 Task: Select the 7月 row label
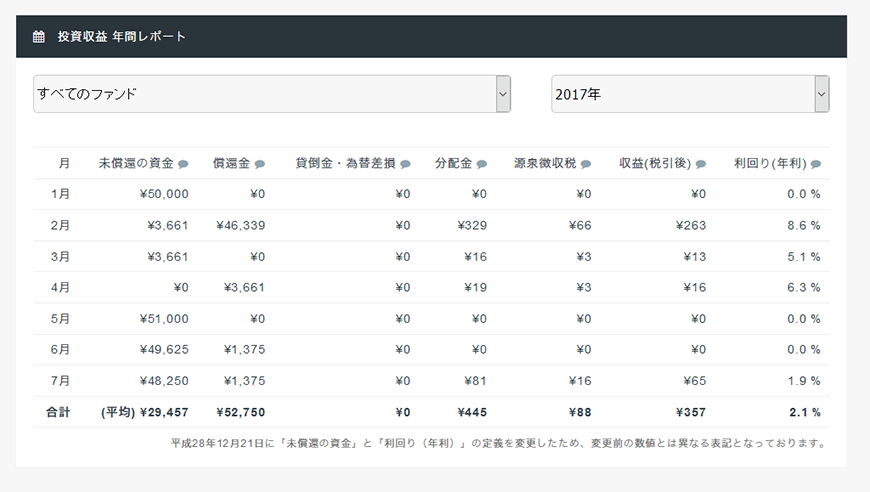(60, 381)
